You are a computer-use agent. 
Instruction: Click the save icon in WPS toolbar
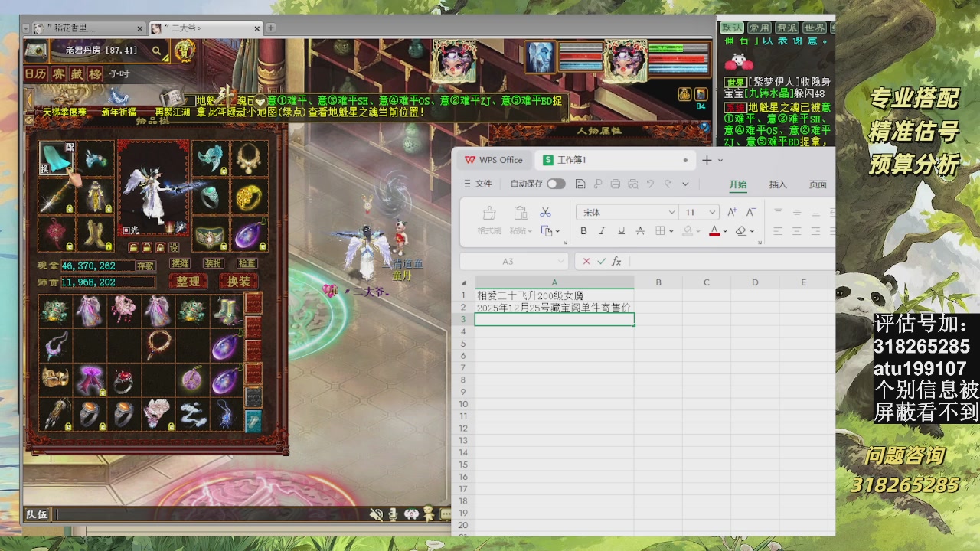tap(580, 184)
